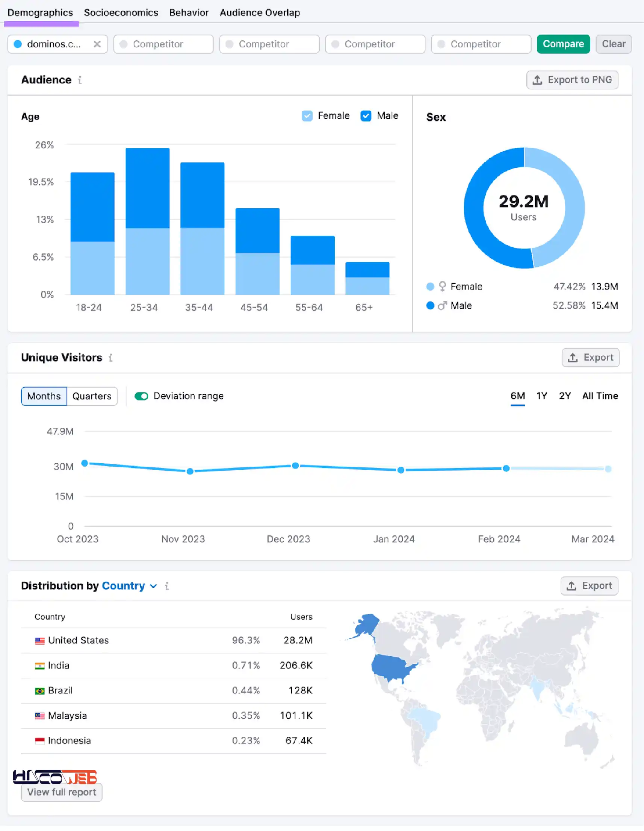Switch to Quarters view

pos(92,396)
